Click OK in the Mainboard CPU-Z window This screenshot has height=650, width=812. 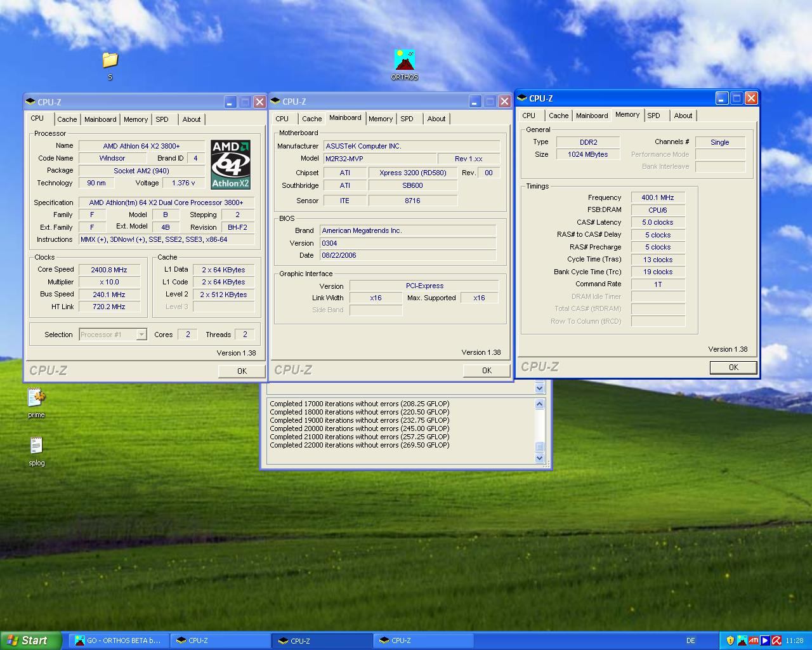point(487,370)
